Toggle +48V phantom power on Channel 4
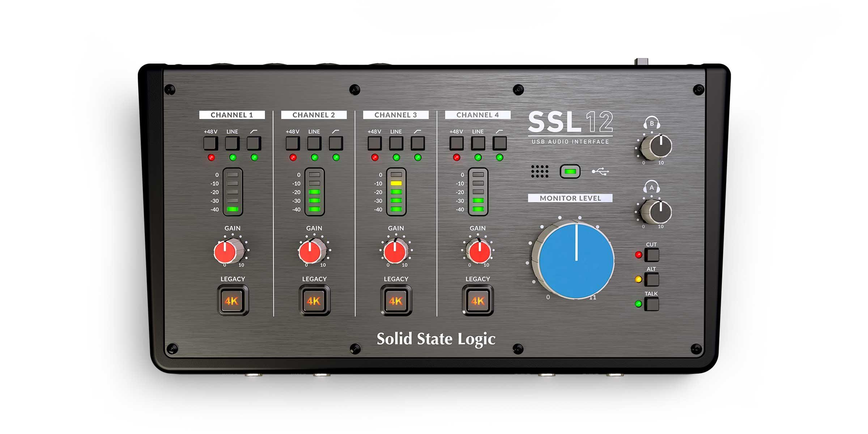The image size is (868, 434). (456, 143)
